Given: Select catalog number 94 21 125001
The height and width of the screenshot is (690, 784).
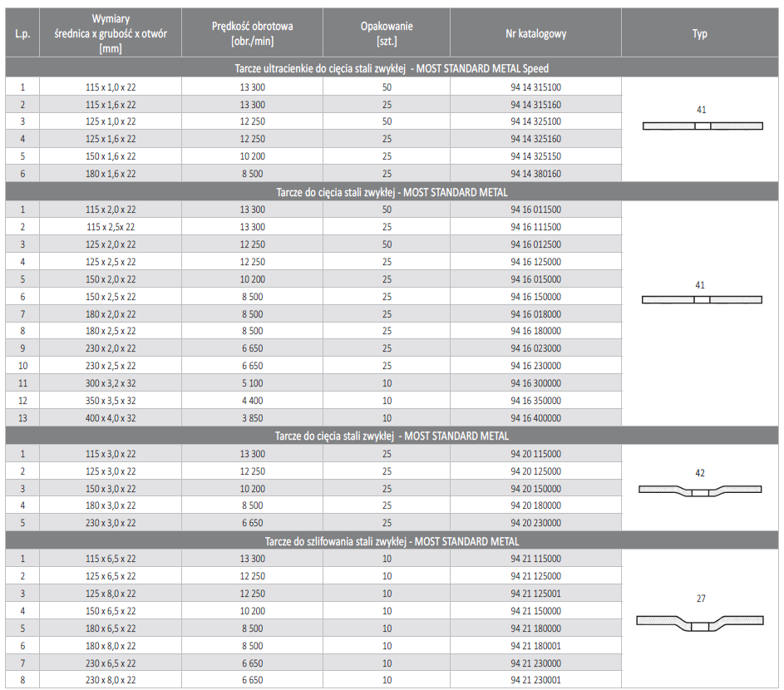Looking at the screenshot, I should click(x=535, y=594).
